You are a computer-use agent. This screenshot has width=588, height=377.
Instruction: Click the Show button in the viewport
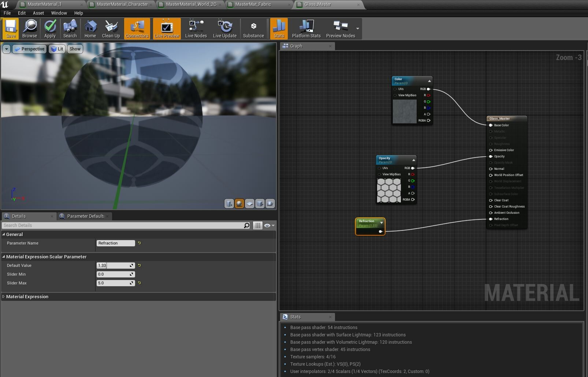tap(75, 49)
